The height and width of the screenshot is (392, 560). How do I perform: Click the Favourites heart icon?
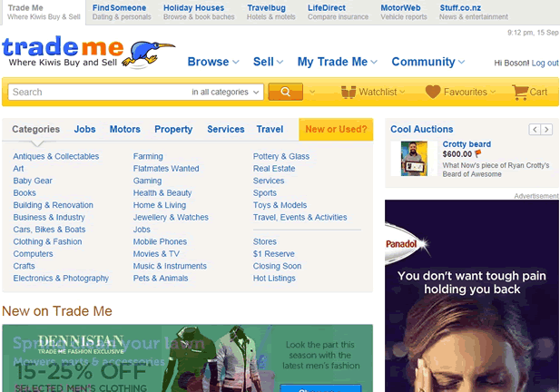[433, 92]
